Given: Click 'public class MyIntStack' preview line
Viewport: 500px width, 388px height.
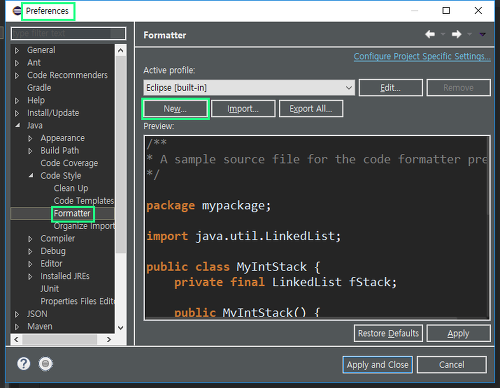Looking at the screenshot, I should coord(233,267).
